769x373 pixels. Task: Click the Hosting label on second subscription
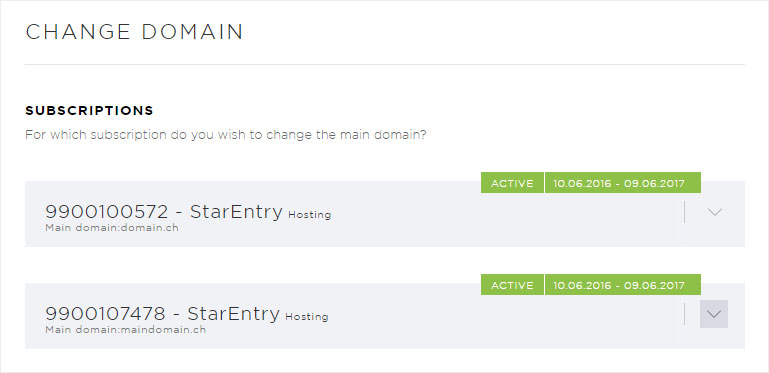[x=307, y=317]
